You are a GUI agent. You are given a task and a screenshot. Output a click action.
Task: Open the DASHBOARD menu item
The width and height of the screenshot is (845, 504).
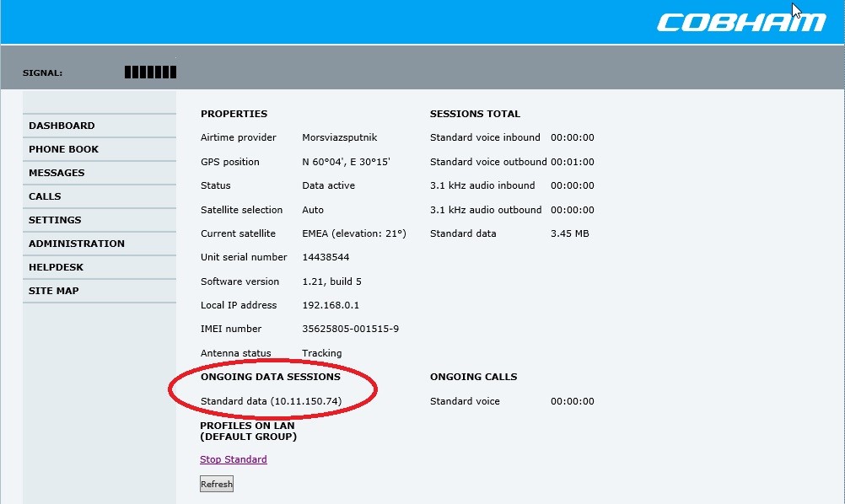[x=62, y=126]
